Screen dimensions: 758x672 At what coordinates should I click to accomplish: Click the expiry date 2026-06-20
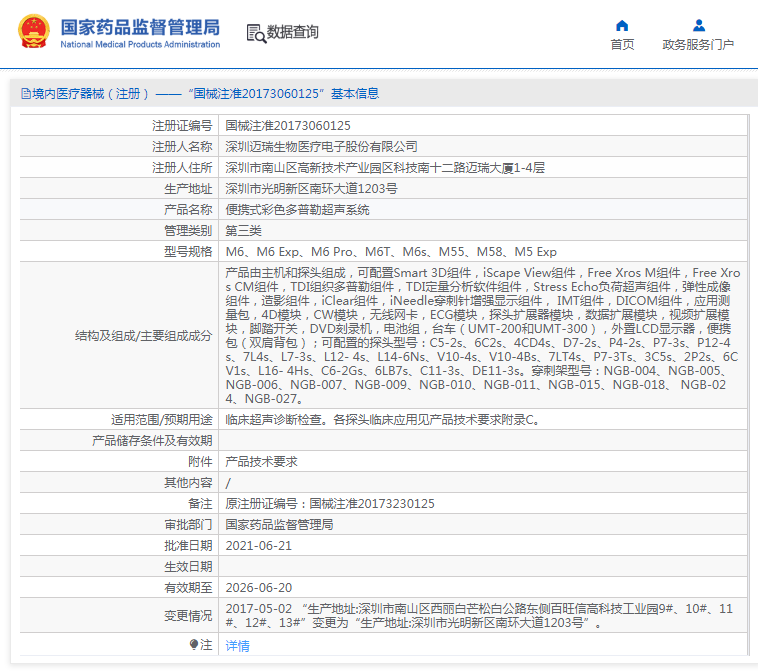point(258,587)
